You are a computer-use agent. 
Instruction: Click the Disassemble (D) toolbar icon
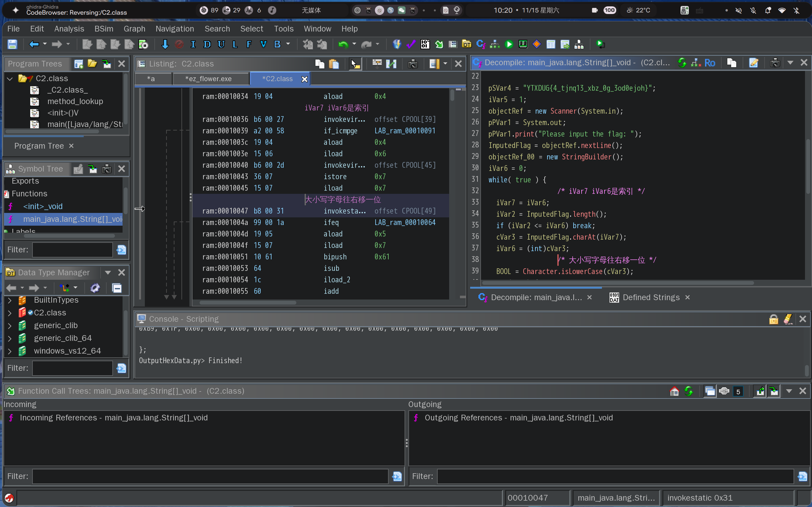[x=207, y=44]
